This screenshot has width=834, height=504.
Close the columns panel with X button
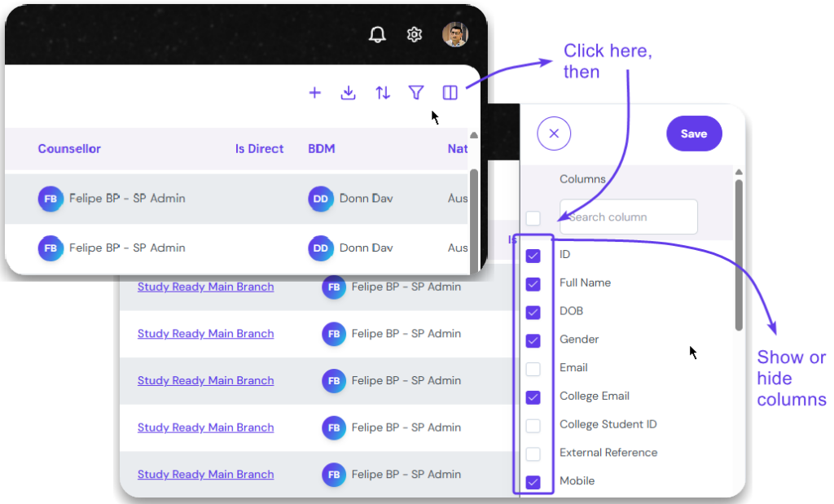[x=554, y=134]
